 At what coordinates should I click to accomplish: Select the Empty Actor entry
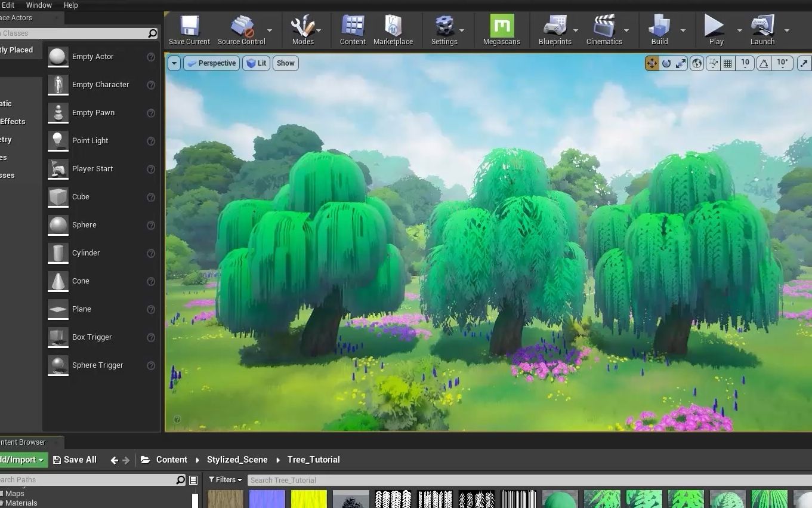coord(101,57)
